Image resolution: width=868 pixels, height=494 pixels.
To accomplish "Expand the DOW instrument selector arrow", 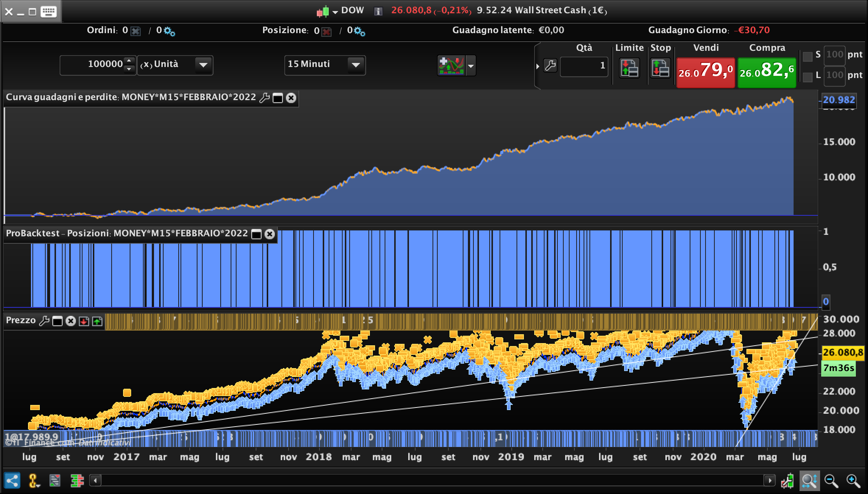I will pyautogui.click(x=335, y=12).
